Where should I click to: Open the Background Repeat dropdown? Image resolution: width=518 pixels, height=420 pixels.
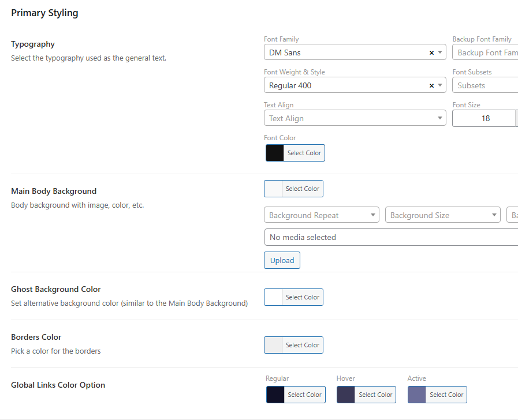point(321,215)
